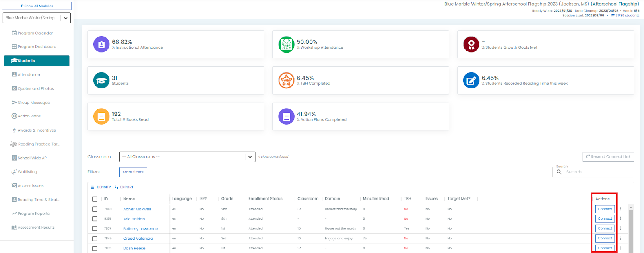Screen dimensions: 644x253
Task: Open the three-dot menu for Abner Maxwell
Action: click(621, 209)
